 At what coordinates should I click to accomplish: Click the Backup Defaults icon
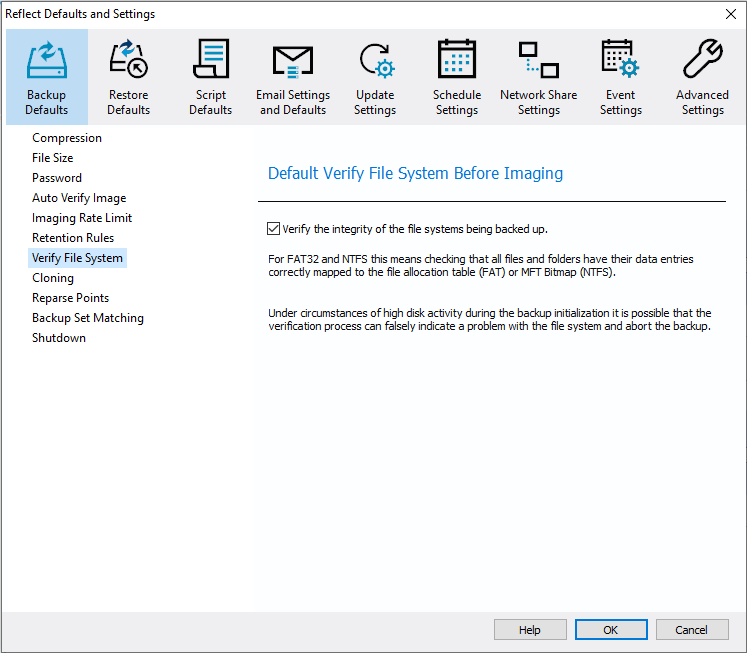(47, 60)
